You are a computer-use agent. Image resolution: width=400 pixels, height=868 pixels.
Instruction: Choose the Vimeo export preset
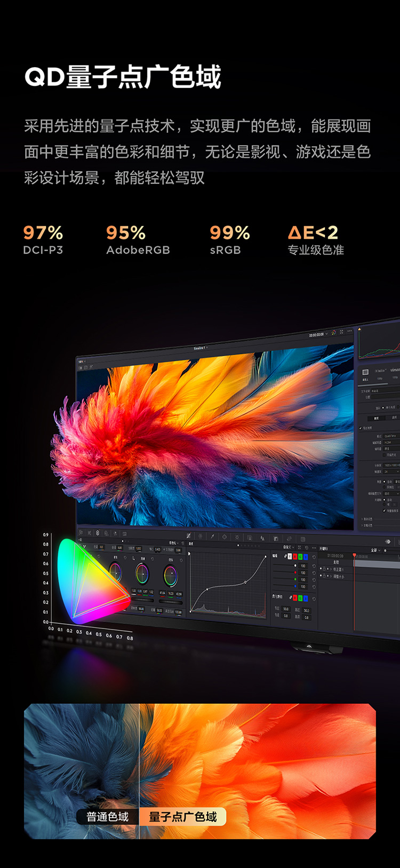(x=395, y=370)
